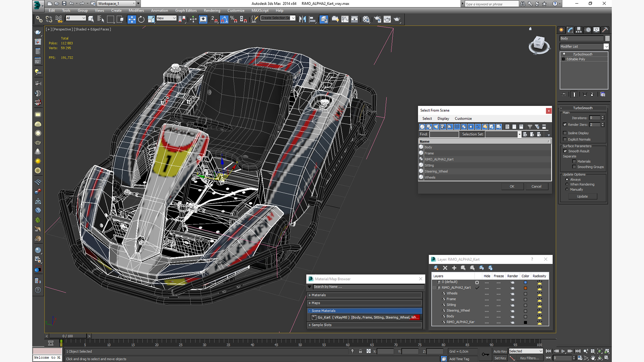Image resolution: width=644 pixels, height=362 pixels.
Task: Click Create New Layer icon in Layer dialog
Action: [436, 268]
